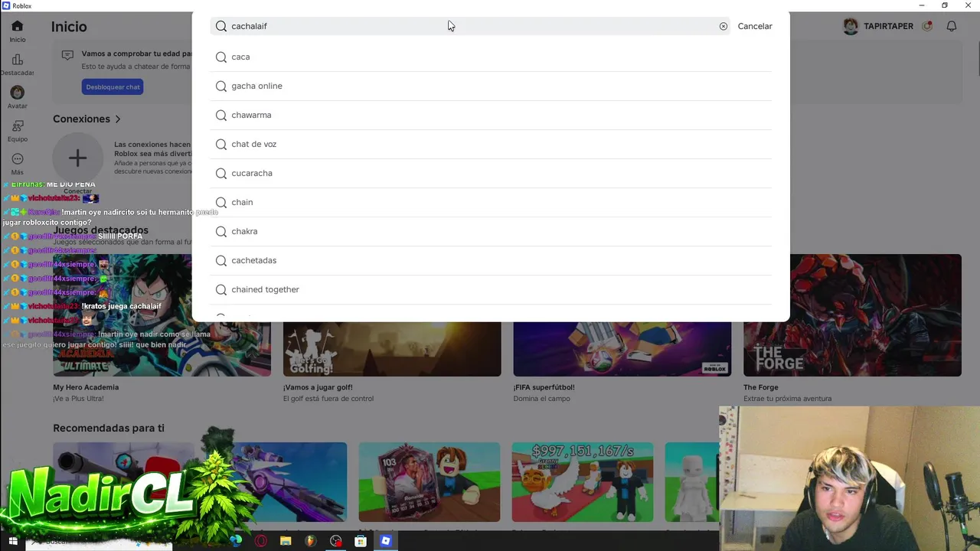The height and width of the screenshot is (551, 980).
Task: Open OBS Studio from the taskbar
Action: click(x=335, y=541)
